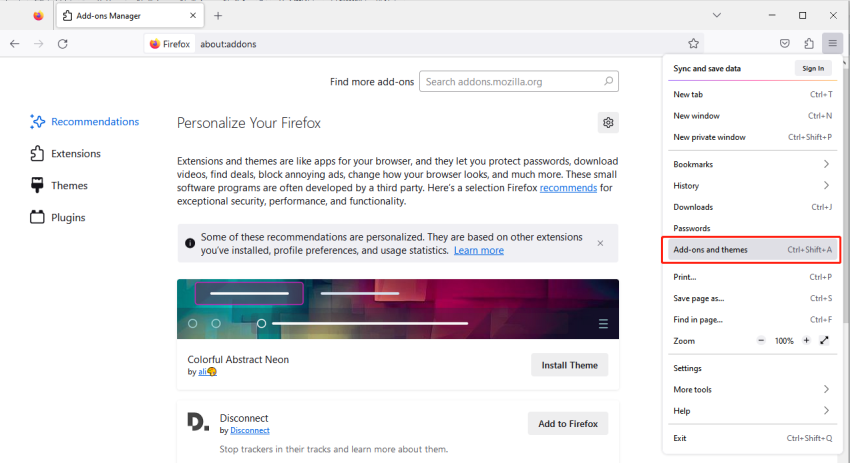The width and height of the screenshot is (850, 463).
Task: Enter full screen via zoom arrows icon
Action: [824, 341]
